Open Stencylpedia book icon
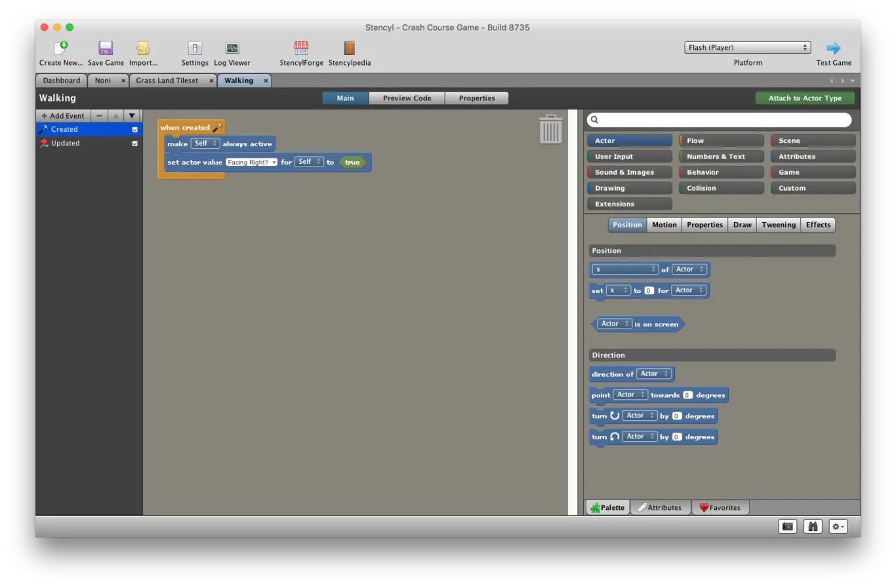Image resolution: width=896 pixels, height=588 pixels. pyautogui.click(x=350, y=48)
